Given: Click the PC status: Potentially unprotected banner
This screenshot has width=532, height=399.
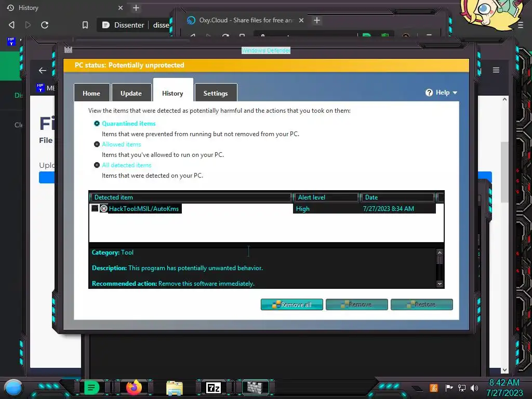Looking at the screenshot, I should coord(267,65).
